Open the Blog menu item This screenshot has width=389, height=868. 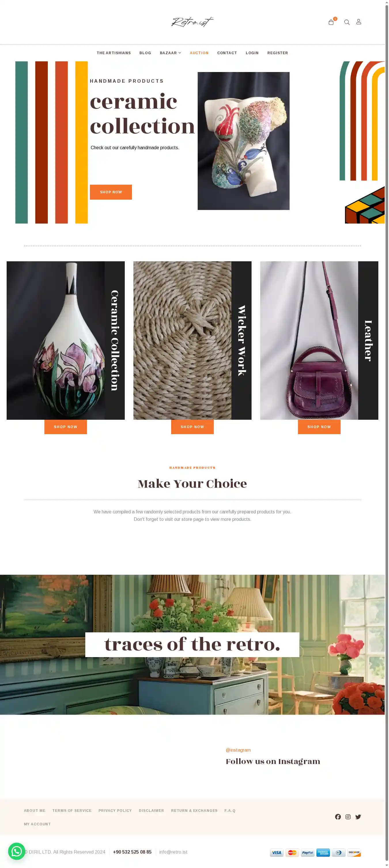(x=145, y=53)
